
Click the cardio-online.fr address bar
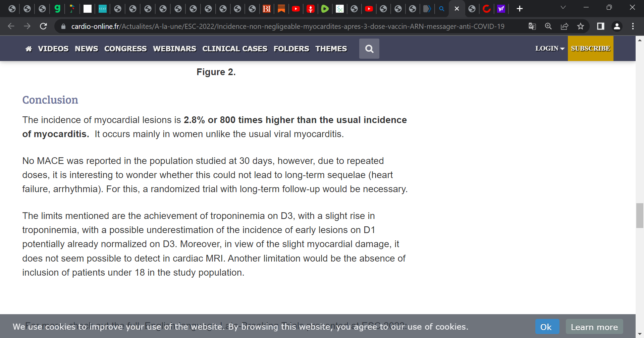[x=288, y=26]
